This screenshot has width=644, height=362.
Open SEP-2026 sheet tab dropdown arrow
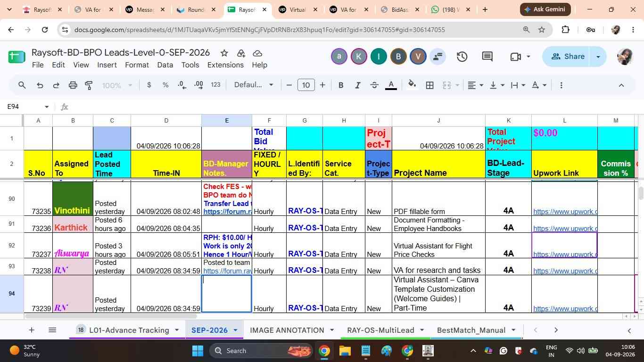tap(235, 330)
